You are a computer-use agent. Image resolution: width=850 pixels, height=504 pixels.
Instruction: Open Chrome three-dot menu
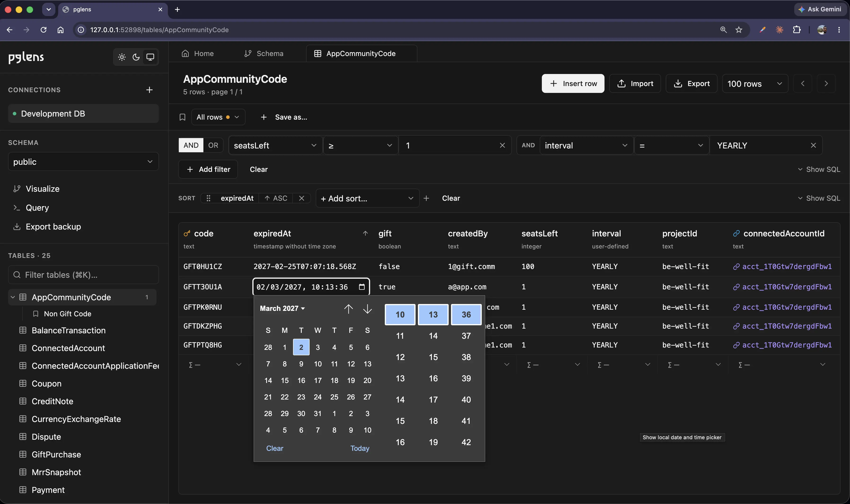pyautogui.click(x=839, y=30)
